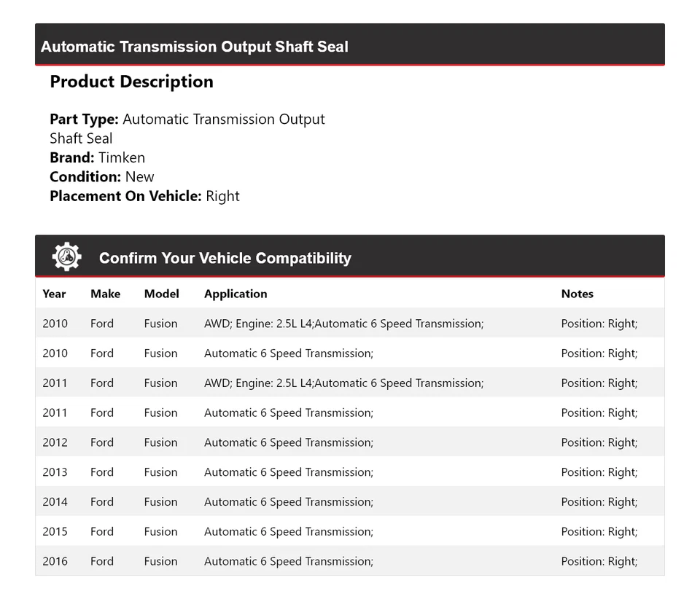700x599 pixels.
Task: Click the gear icon beside Confirm Your Vehicle Compatibility
Action: (x=66, y=257)
